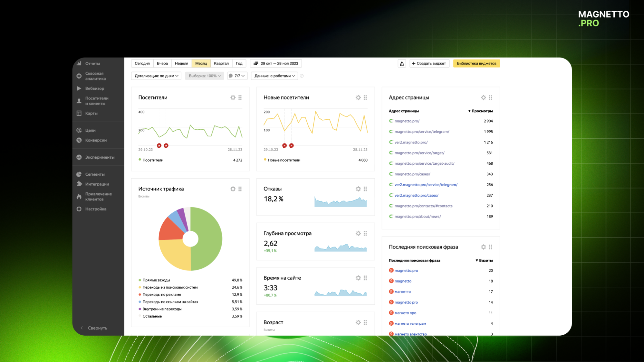The height and width of the screenshot is (362, 644).
Task: Sort Адрес страницы table by Просмотры
Action: 480,111
